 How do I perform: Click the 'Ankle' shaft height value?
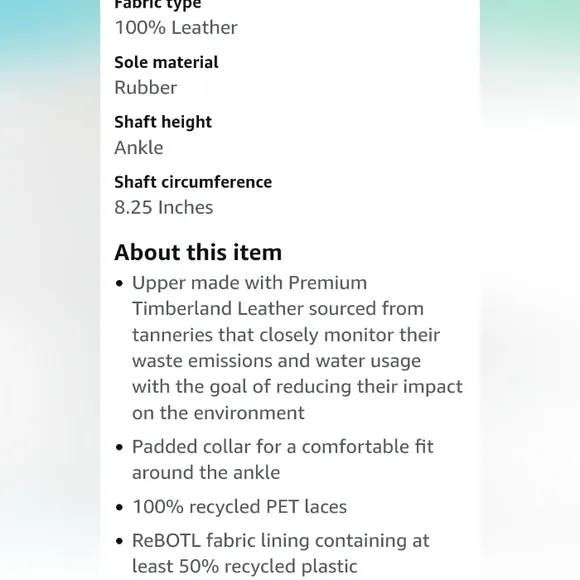coord(139,148)
